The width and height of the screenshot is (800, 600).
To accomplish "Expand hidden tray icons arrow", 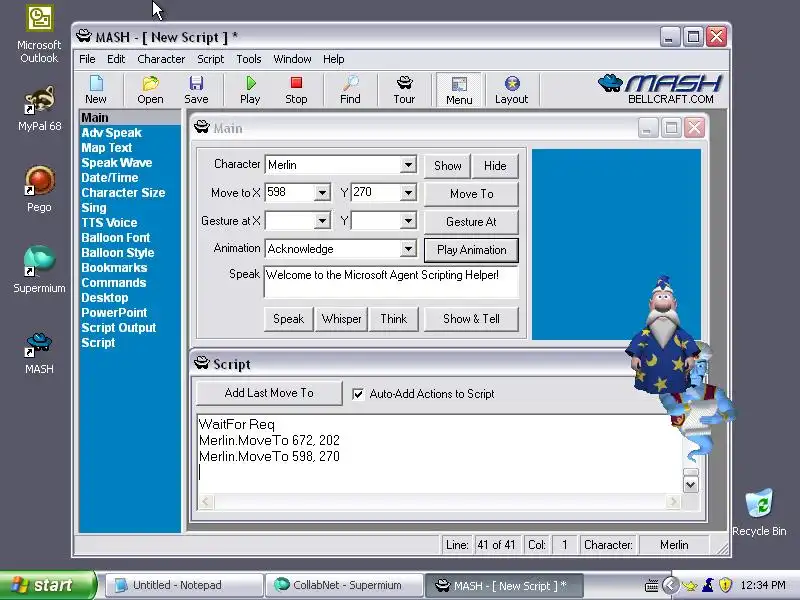I will (x=670, y=585).
